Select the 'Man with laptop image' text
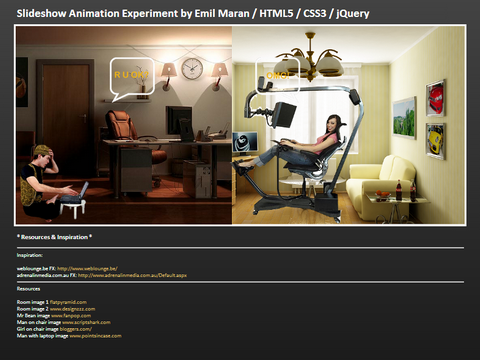The width and height of the screenshot is (480, 360). pyautogui.click(x=43, y=336)
